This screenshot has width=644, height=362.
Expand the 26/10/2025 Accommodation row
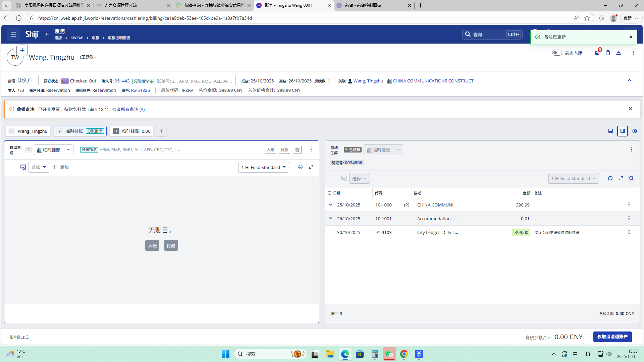[x=330, y=218]
